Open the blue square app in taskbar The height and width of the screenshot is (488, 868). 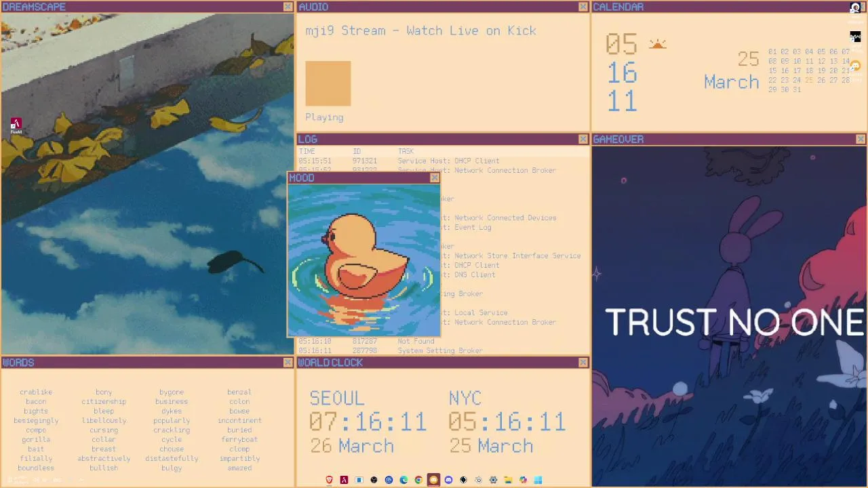359,480
